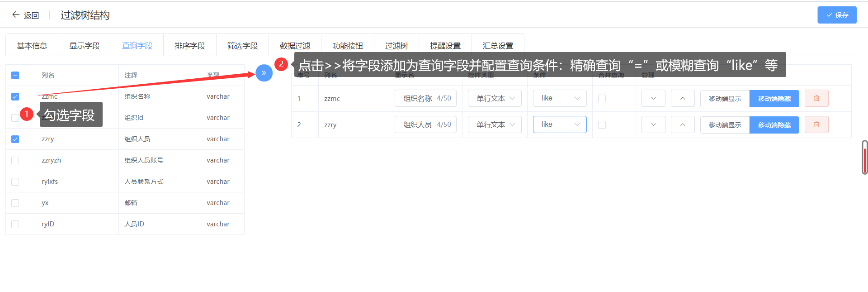Open control type dropdown for zzry row
The height and width of the screenshot is (292, 868).
click(x=495, y=124)
